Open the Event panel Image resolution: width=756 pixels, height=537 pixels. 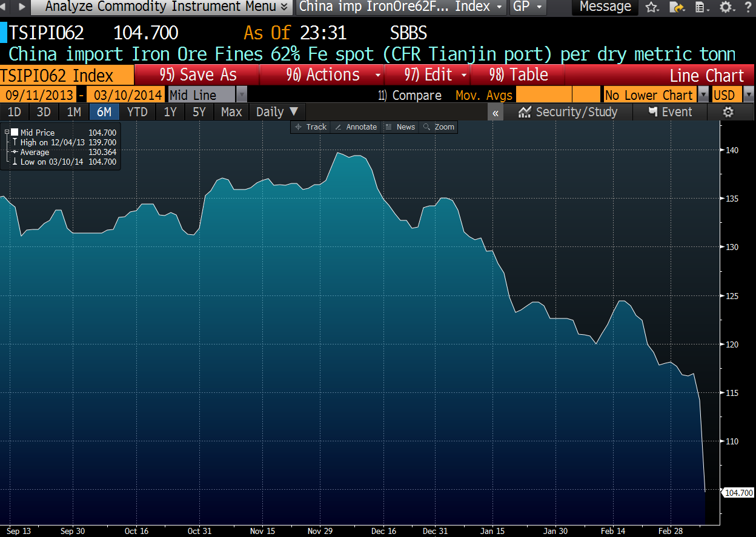pyautogui.click(x=670, y=112)
